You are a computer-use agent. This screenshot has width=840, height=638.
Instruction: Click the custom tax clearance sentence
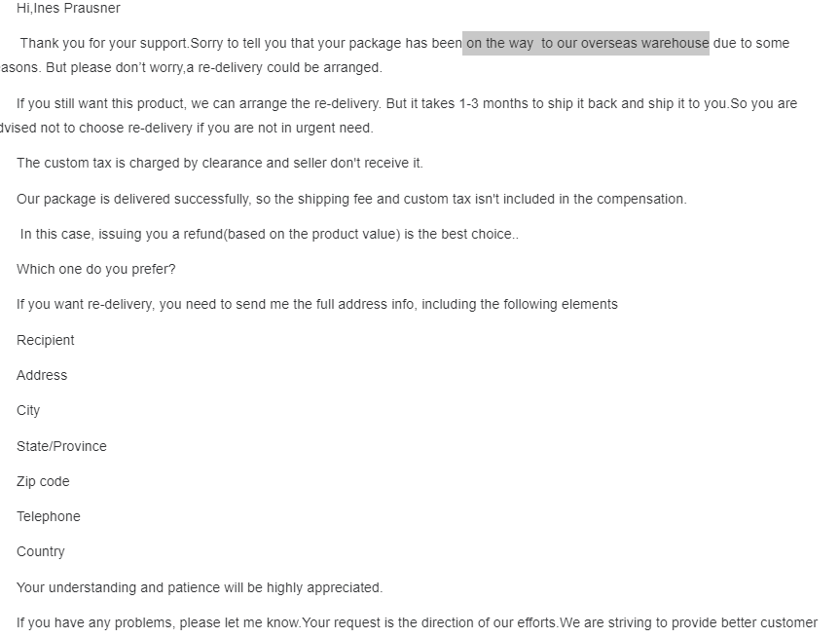[219, 163]
